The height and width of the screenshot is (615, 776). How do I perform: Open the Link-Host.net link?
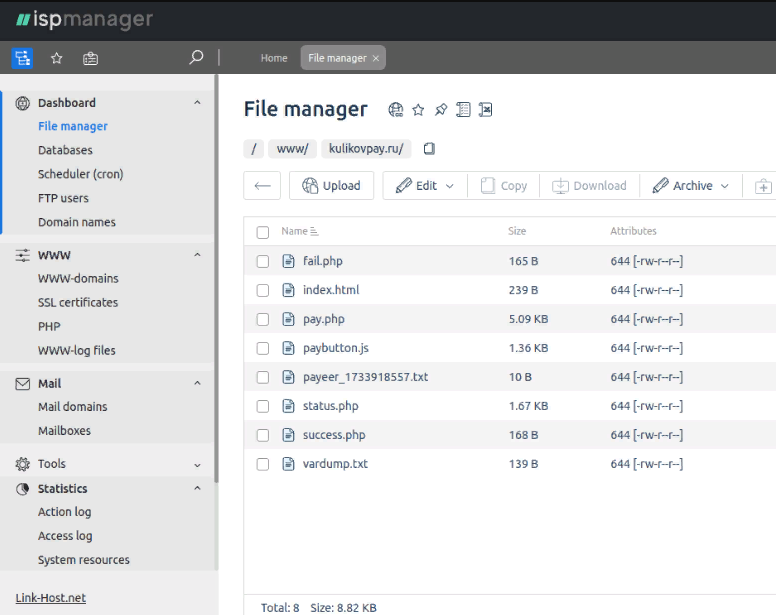click(50, 598)
